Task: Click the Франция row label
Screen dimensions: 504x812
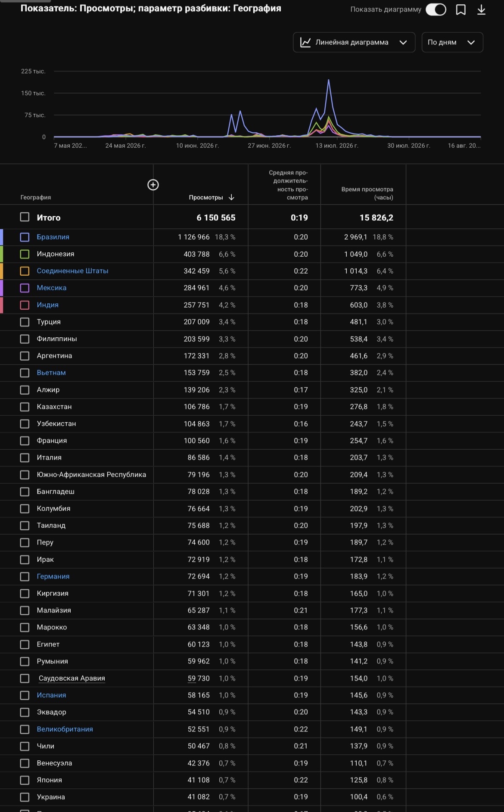Action: click(x=52, y=441)
